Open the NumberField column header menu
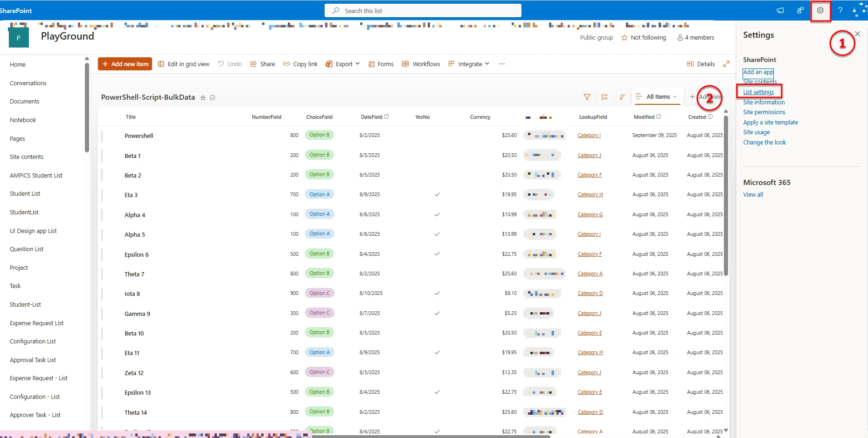Screen dimensions: 868x438 [266, 117]
